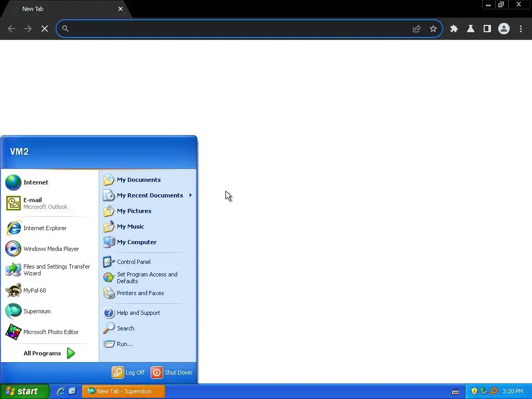Launch Internet Explorer from Quick Launch
Screen dimensions: 532x399
[x=61, y=391]
